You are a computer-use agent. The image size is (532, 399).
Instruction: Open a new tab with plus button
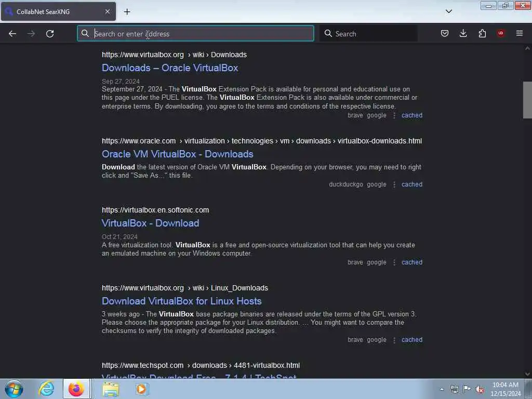pyautogui.click(x=127, y=11)
